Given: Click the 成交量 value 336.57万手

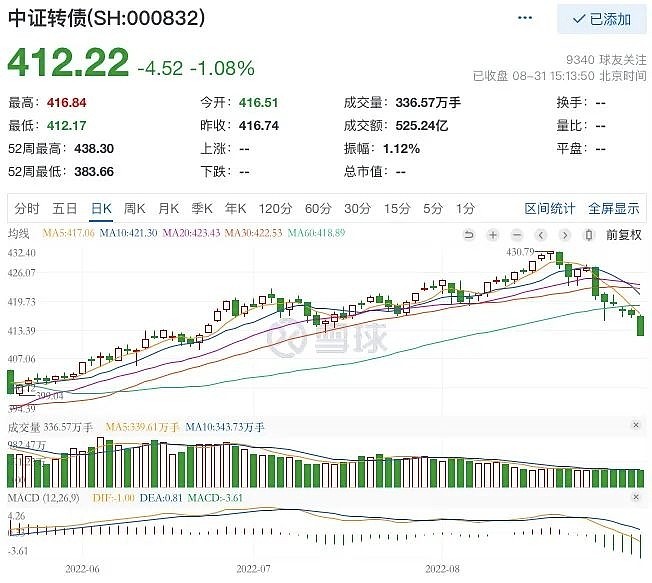Looking at the screenshot, I should 428,103.
